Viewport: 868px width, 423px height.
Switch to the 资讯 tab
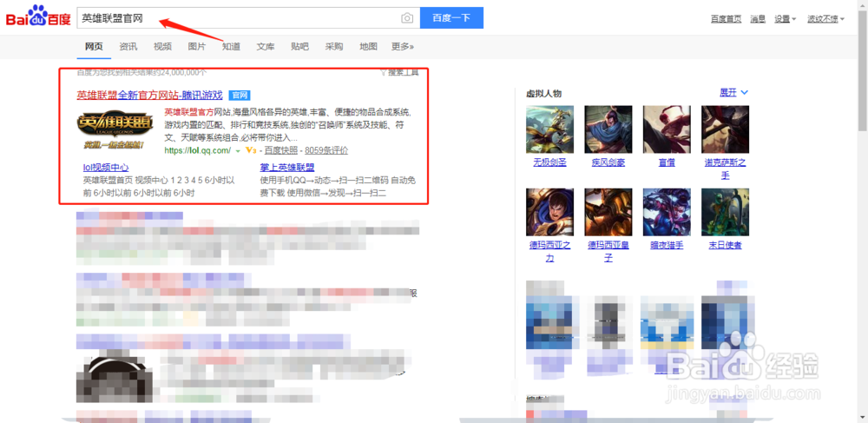[x=128, y=47]
